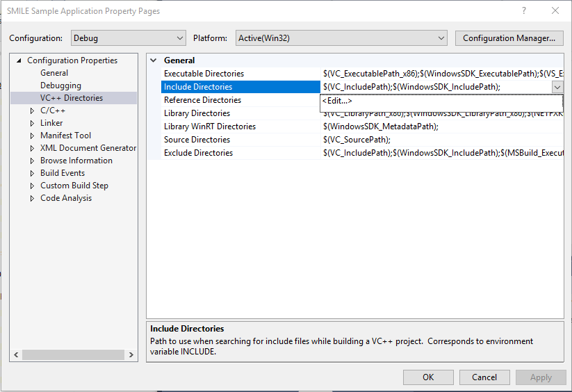
Task: Choose the <Edit...> dropdown option
Action: (x=337, y=101)
